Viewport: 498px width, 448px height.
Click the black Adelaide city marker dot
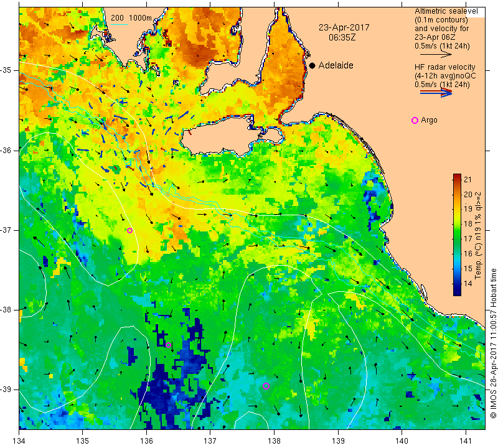312,65
